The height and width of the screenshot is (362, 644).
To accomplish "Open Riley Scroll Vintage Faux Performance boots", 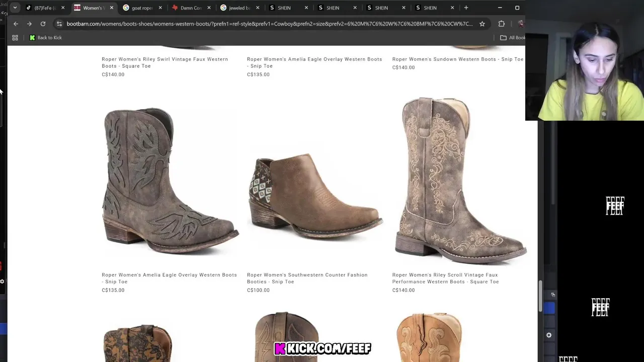I will tap(446, 278).
